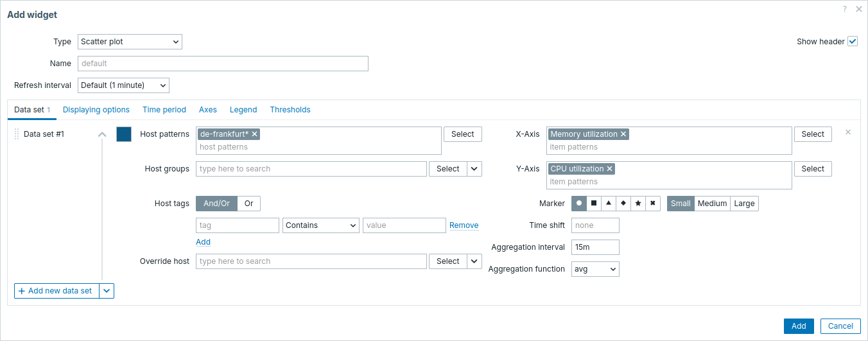Click the Aggregation interval input field
This screenshot has height=341, width=868.
[595, 247]
